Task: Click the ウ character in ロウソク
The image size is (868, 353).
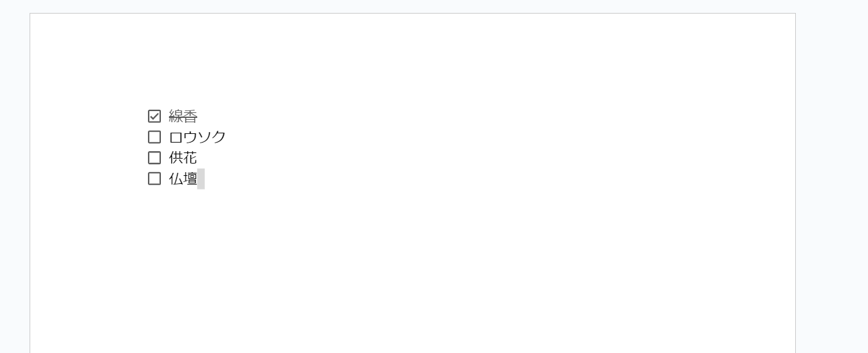Action: pos(190,137)
